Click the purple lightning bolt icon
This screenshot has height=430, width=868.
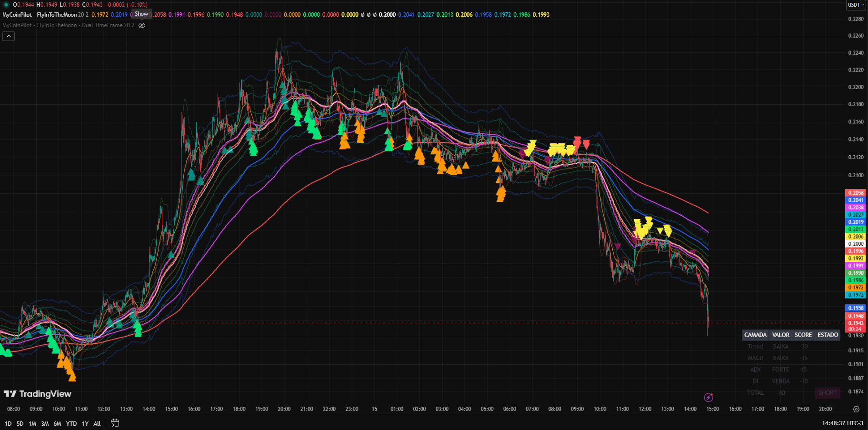point(708,397)
